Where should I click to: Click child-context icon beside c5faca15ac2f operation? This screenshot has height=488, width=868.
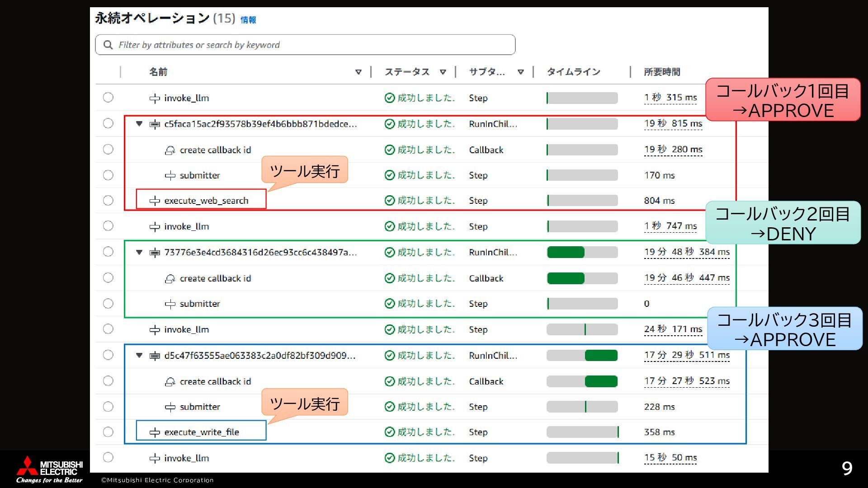point(155,124)
